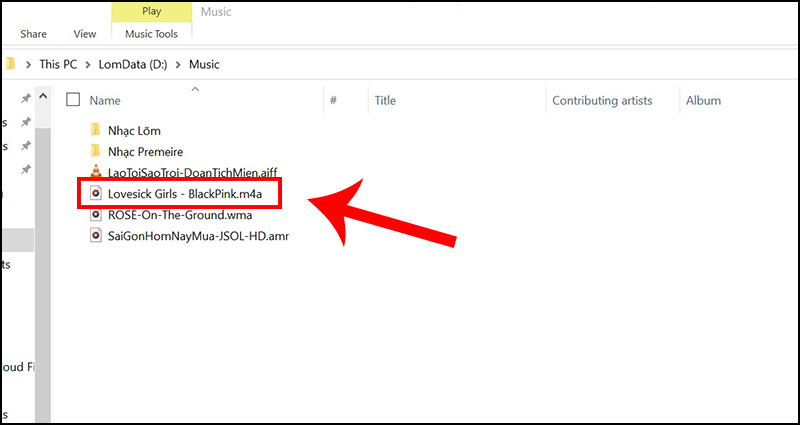The image size is (800, 425).
Task: Select LaoToiSaoTroi-DoanTichMien.aiff file name
Action: pyautogui.click(x=193, y=172)
